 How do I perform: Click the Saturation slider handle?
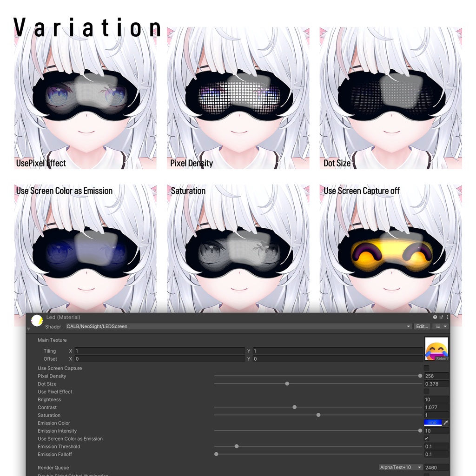[x=318, y=415]
